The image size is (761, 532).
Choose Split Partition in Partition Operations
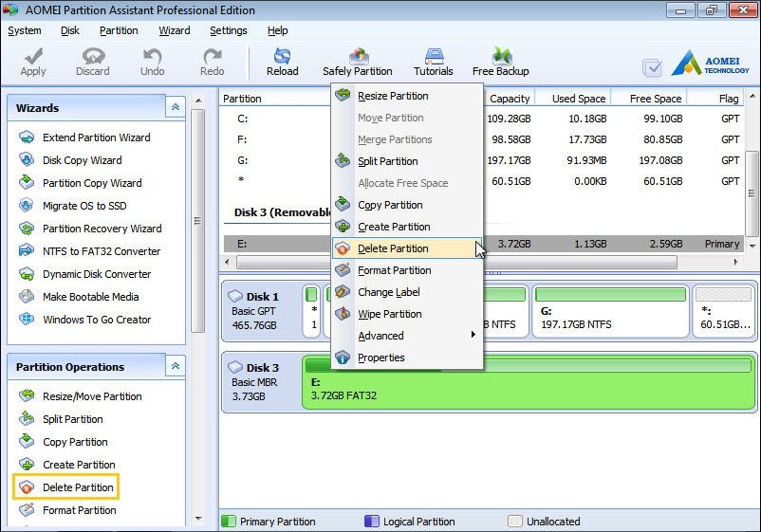pyautogui.click(x=61, y=419)
